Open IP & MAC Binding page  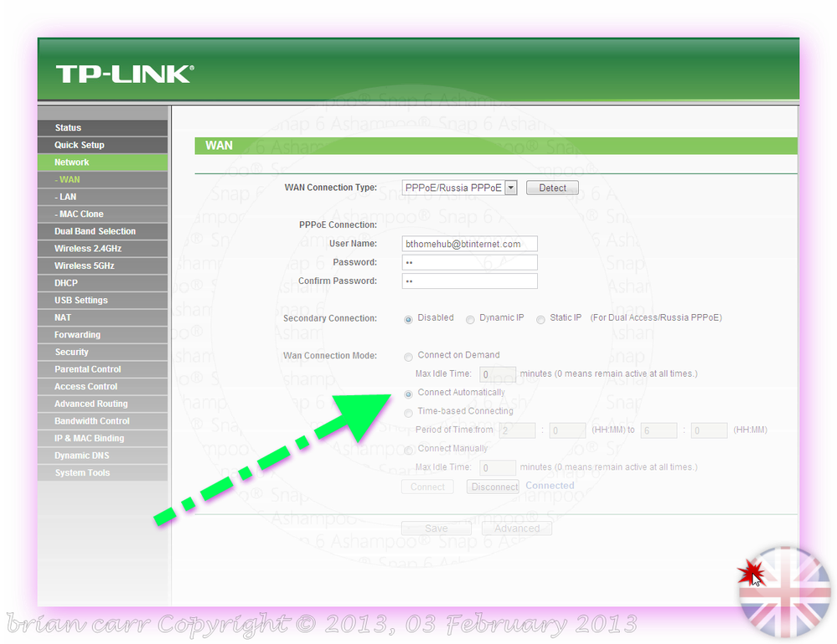coord(102,438)
